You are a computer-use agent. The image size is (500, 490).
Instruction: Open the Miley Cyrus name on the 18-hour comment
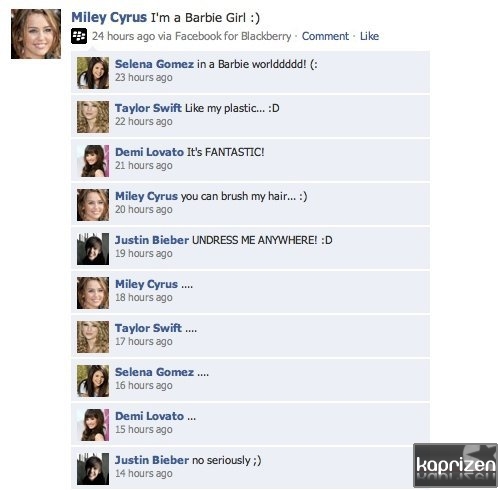(146, 284)
